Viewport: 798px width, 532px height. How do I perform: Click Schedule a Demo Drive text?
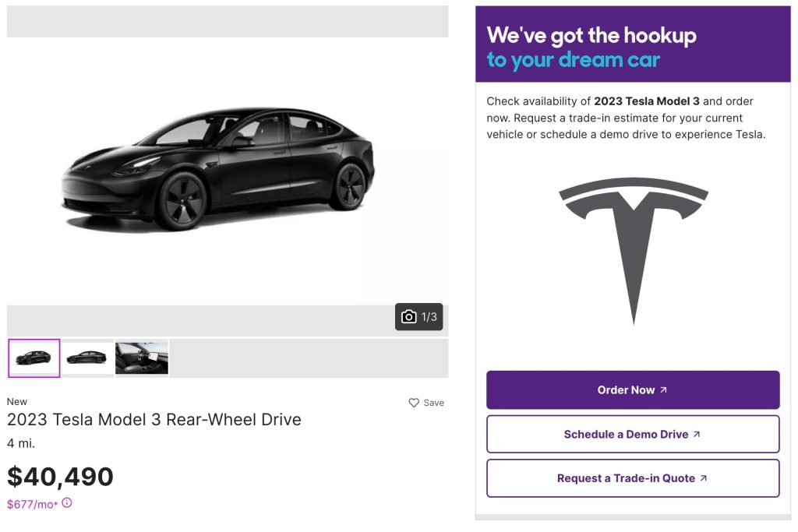(x=626, y=435)
